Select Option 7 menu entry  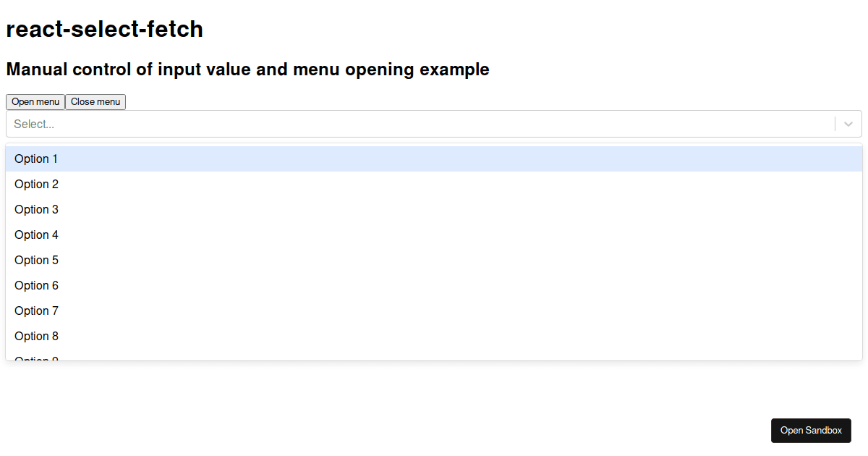point(434,311)
